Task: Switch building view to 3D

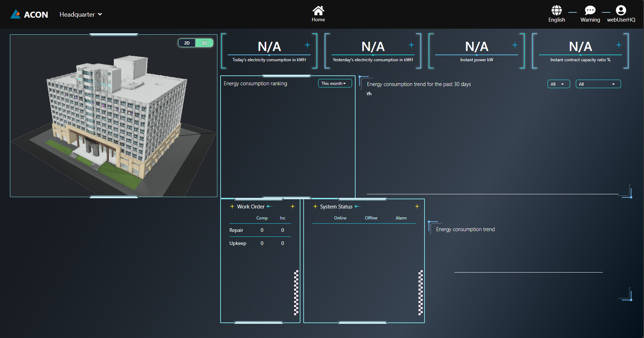Action: coord(204,43)
